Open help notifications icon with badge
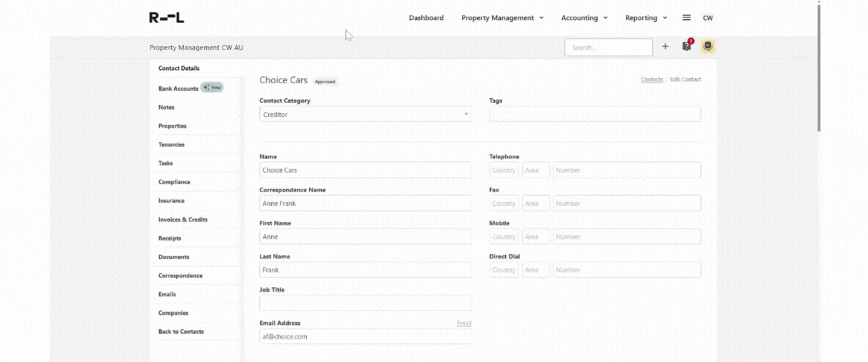Screen dimensions: 868x362 tap(687, 46)
